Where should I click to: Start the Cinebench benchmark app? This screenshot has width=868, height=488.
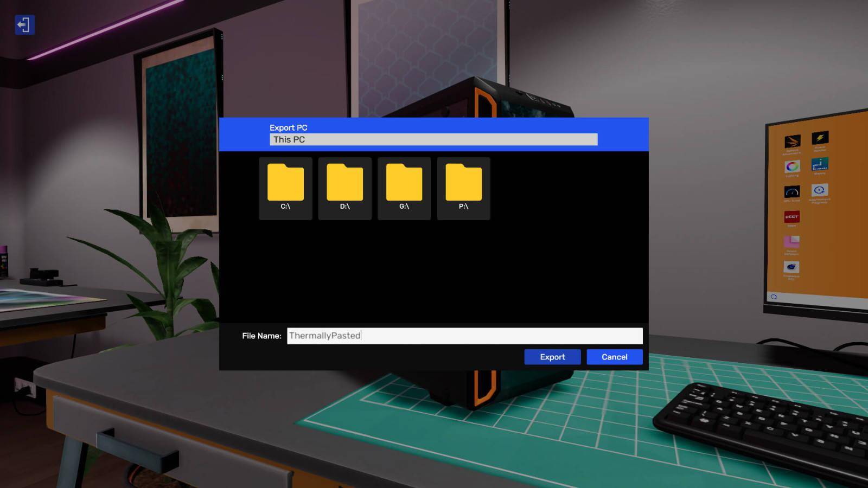point(792,267)
